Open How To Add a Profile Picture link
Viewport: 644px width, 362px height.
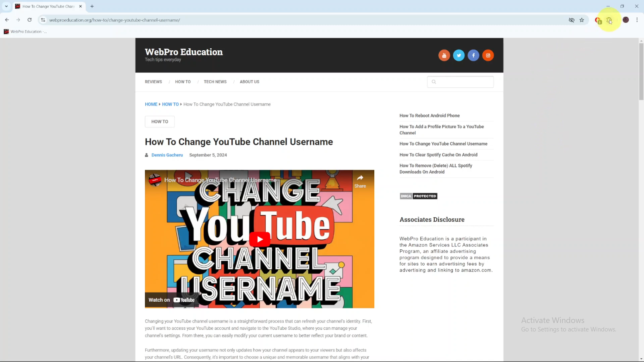coord(442,130)
